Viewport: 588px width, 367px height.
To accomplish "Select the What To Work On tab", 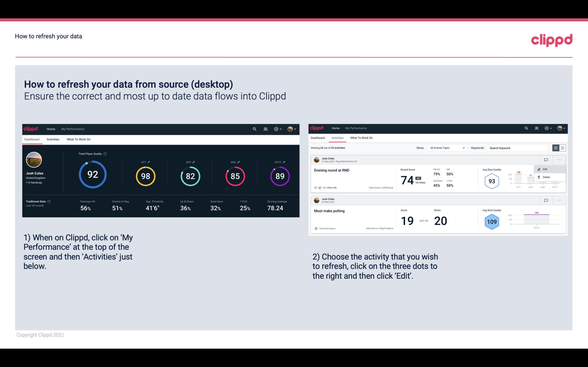I will 78,139.
